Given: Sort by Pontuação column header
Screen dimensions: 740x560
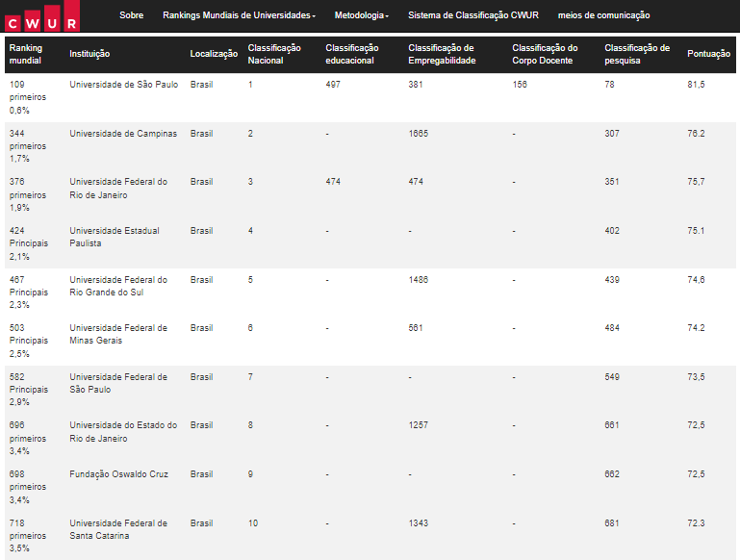Looking at the screenshot, I should [x=709, y=54].
